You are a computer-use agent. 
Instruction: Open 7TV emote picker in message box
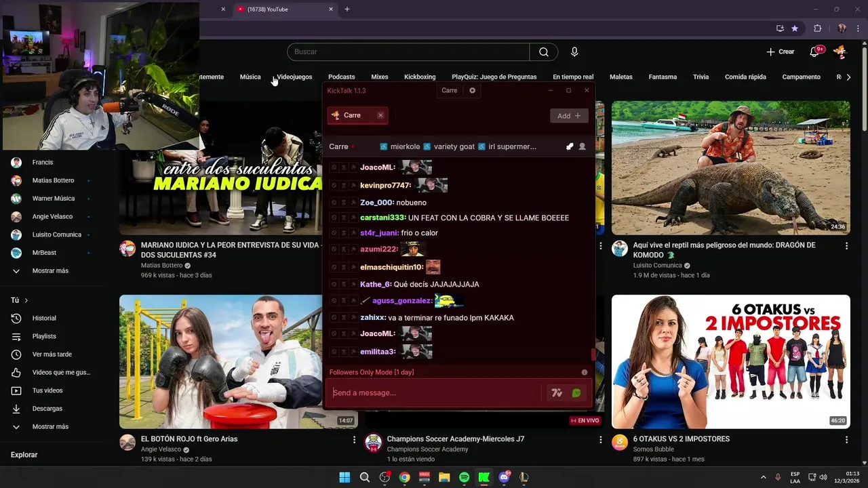pos(557,393)
